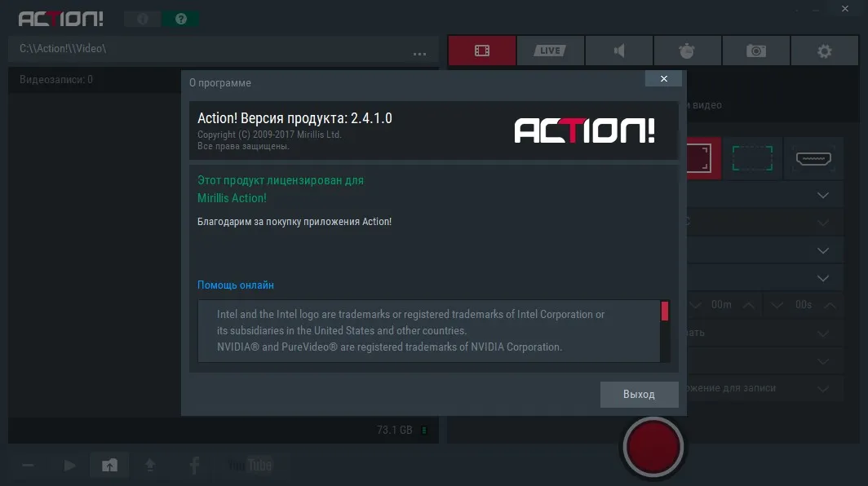
Task: Select the HDMI device recording mode icon
Action: (813, 158)
